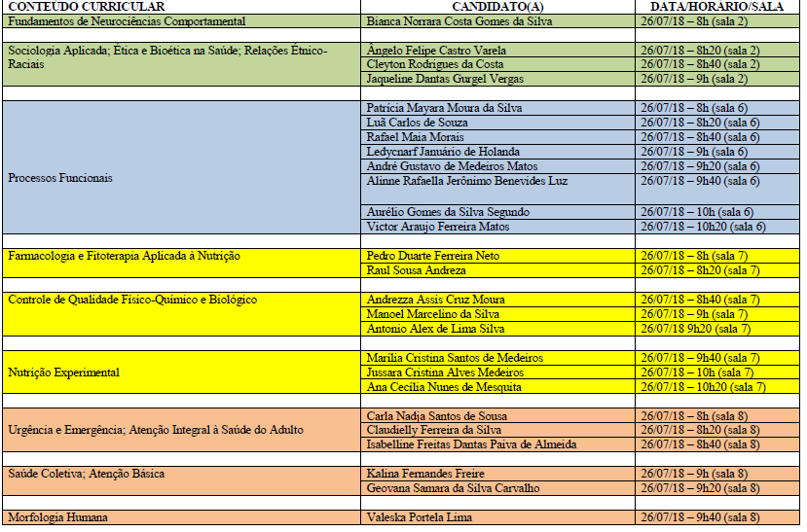Screen dimensions: 807x532
Task: Select candidate Valeska Portela Lima
Action: click(x=497, y=517)
